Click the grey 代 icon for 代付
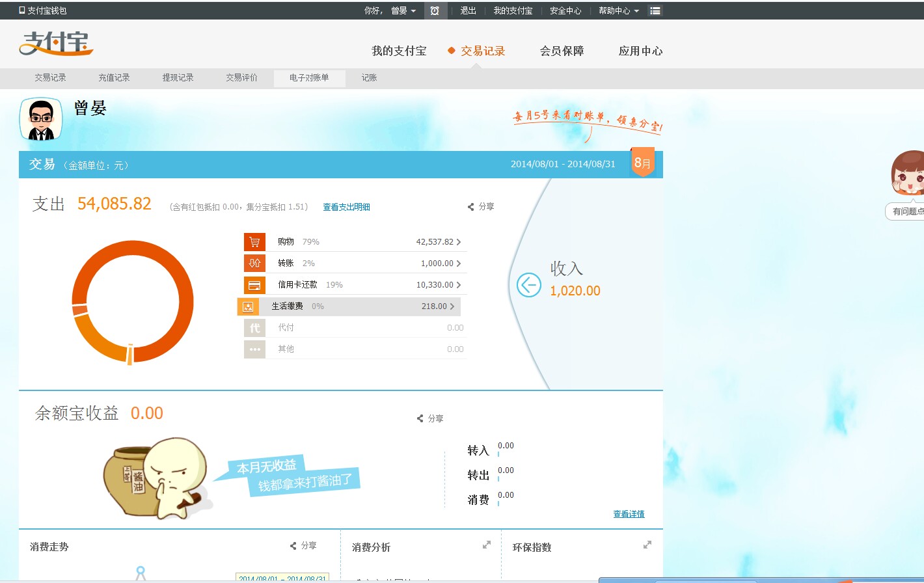This screenshot has height=583, width=924. tap(254, 328)
